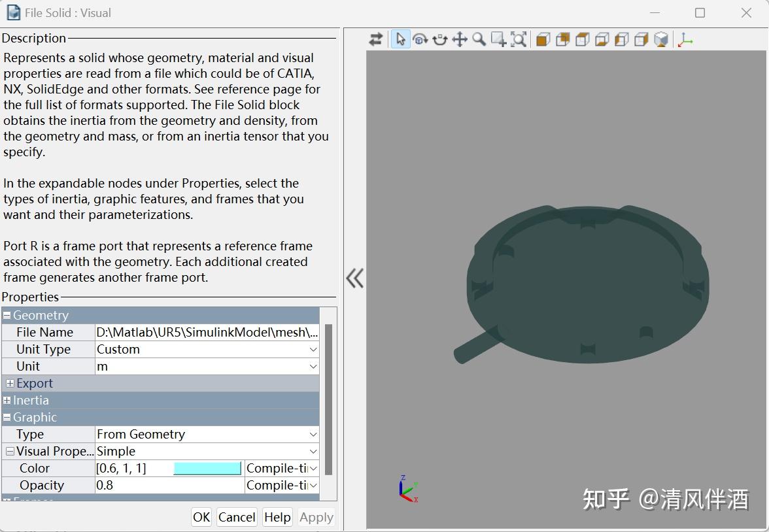Switch to right view cube icon
Image resolution: width=769 pixels, height=532 pixels.
click(641, 39)
